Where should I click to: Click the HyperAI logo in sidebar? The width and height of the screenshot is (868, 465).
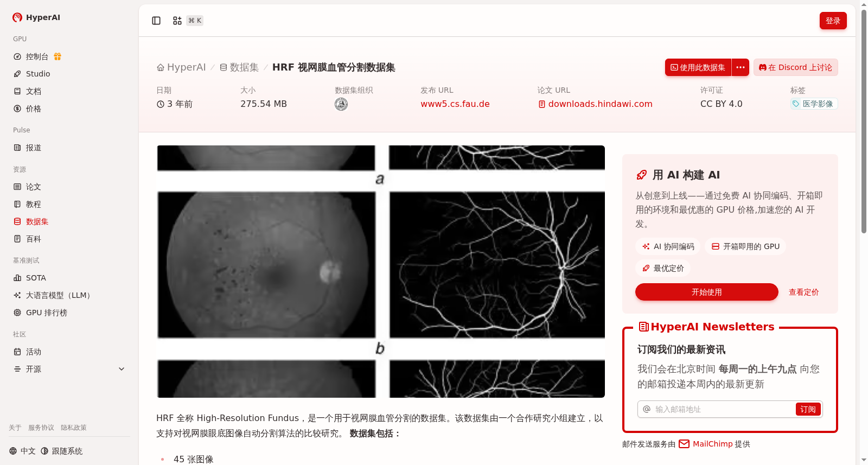[x=36, y=17]
